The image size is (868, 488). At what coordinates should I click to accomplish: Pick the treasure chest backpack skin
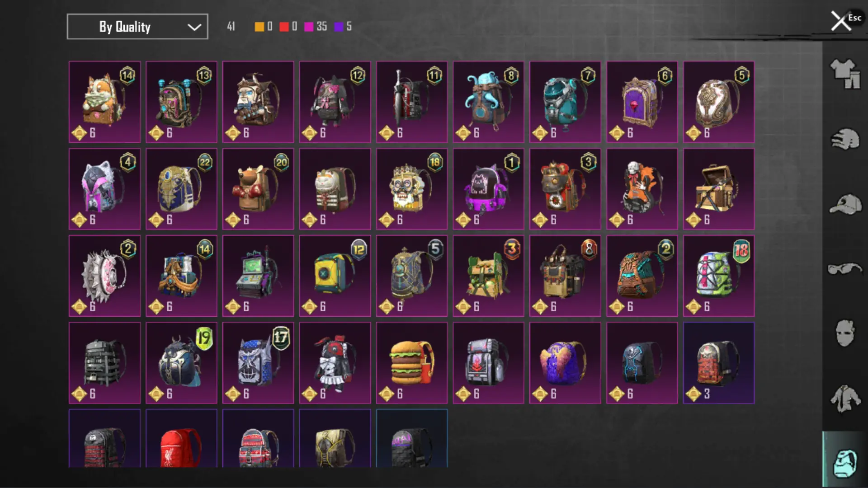pyautogui.click(x=719, y=189)
